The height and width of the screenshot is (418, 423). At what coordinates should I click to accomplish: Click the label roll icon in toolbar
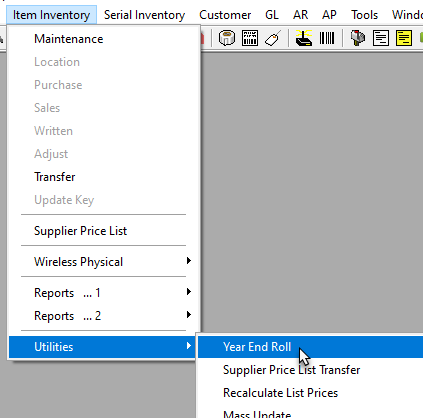point(227,38)
